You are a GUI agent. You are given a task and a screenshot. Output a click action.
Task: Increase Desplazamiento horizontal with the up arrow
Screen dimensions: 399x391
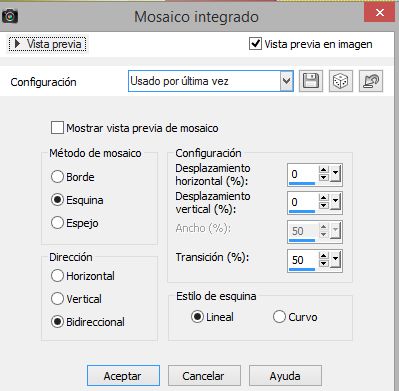(x=323, y=170)
